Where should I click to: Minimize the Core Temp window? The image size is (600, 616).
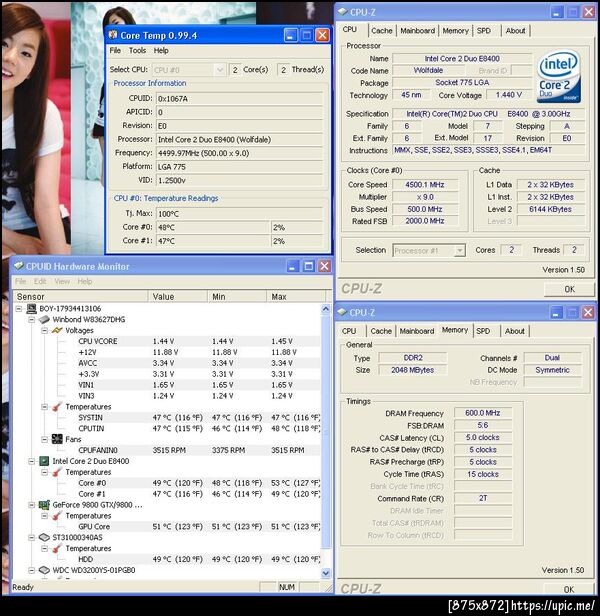point(291,35)
